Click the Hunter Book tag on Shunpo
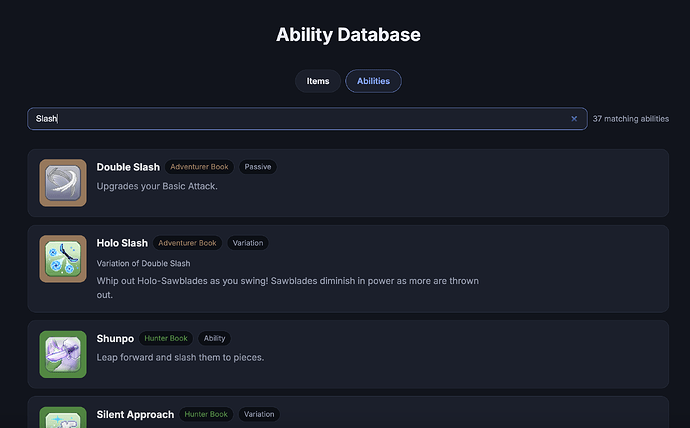The image size is (690, 428). point(166,338)
